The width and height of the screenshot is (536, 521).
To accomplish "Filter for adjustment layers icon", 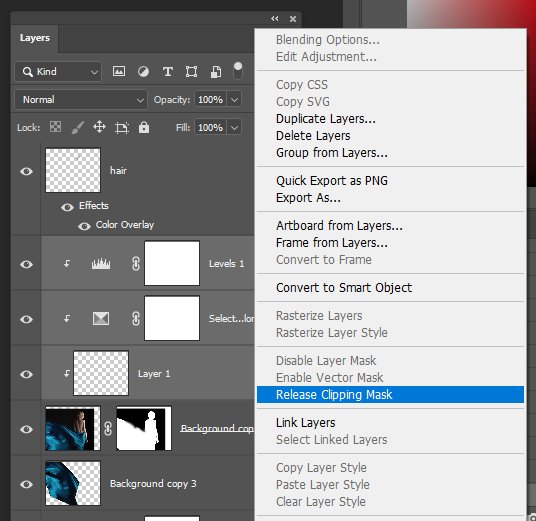I will (x=143, y=72).
